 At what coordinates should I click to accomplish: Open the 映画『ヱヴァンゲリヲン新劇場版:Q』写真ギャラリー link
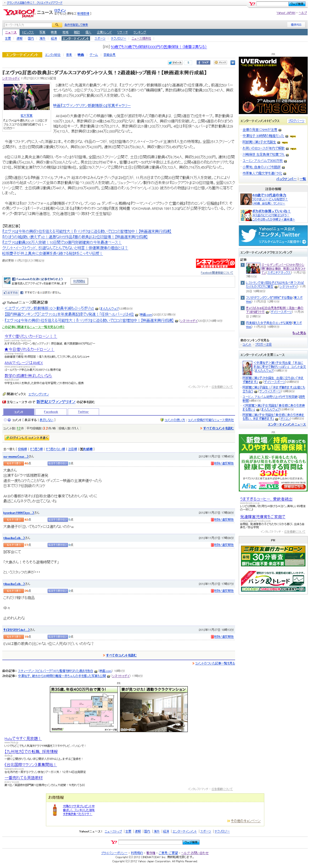click(x=92, y=105)
